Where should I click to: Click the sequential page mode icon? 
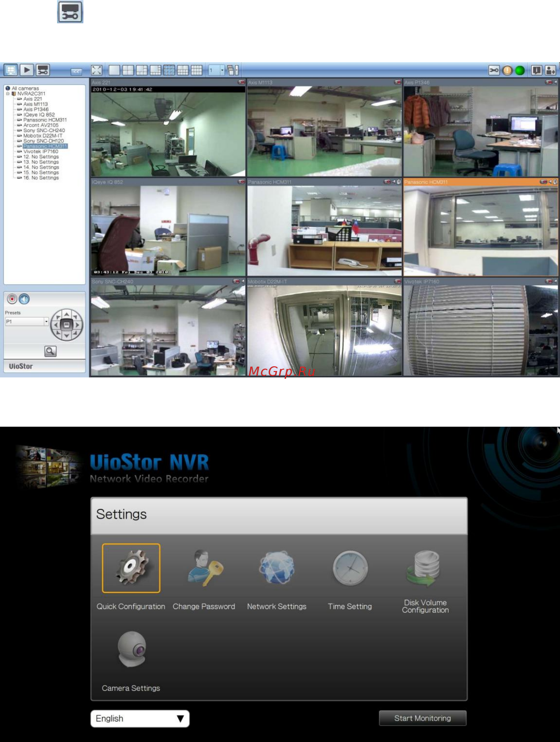(x=233, y=70)
